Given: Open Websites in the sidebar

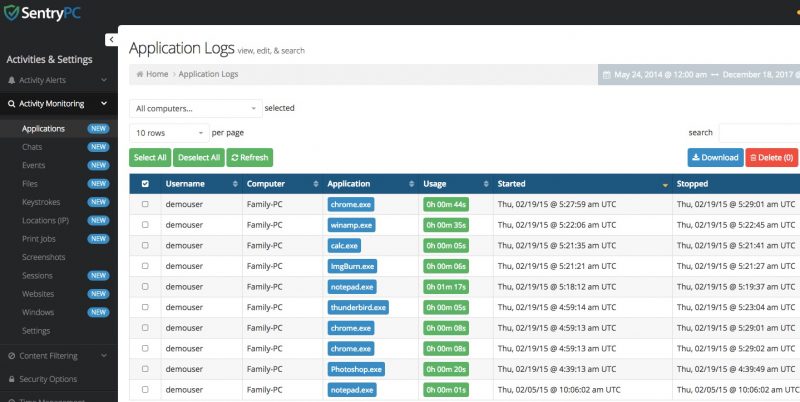Looking at the screenshot, I should (38, 294).
